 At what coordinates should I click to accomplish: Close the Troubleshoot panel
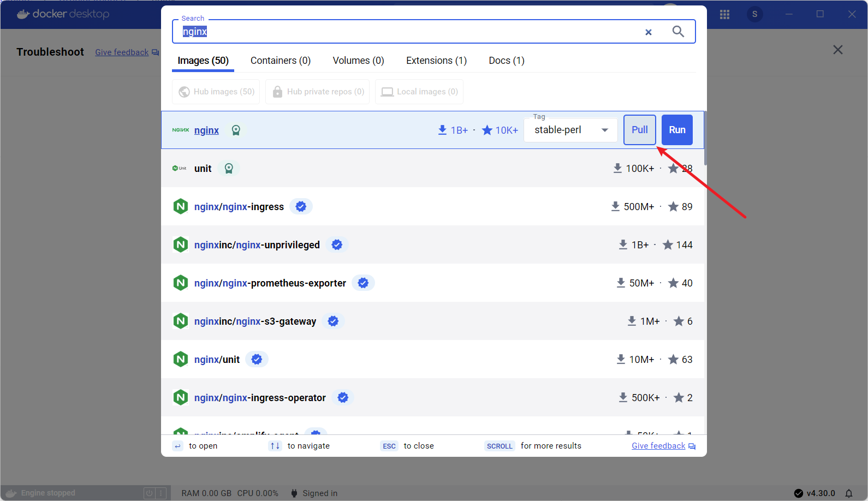(x=837, y=50)
